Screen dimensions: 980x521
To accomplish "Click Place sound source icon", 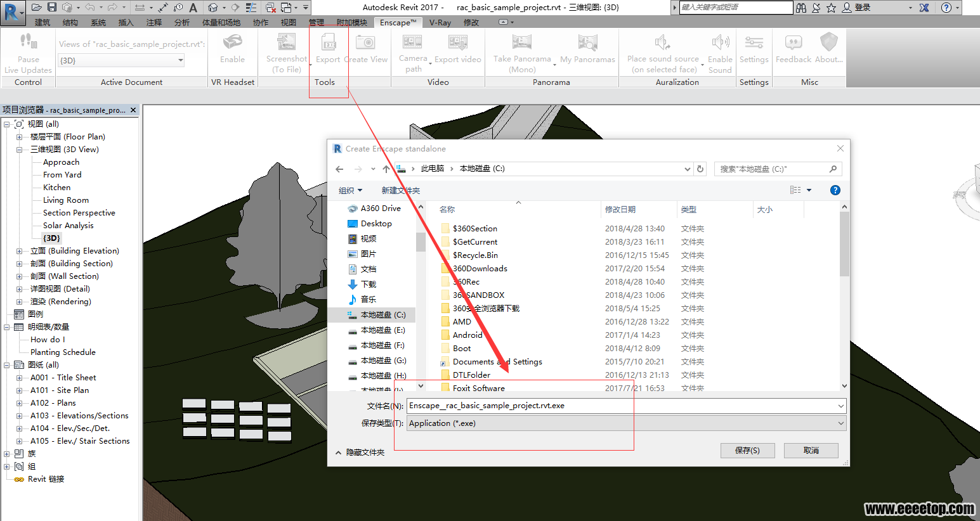I will (663, 42).
